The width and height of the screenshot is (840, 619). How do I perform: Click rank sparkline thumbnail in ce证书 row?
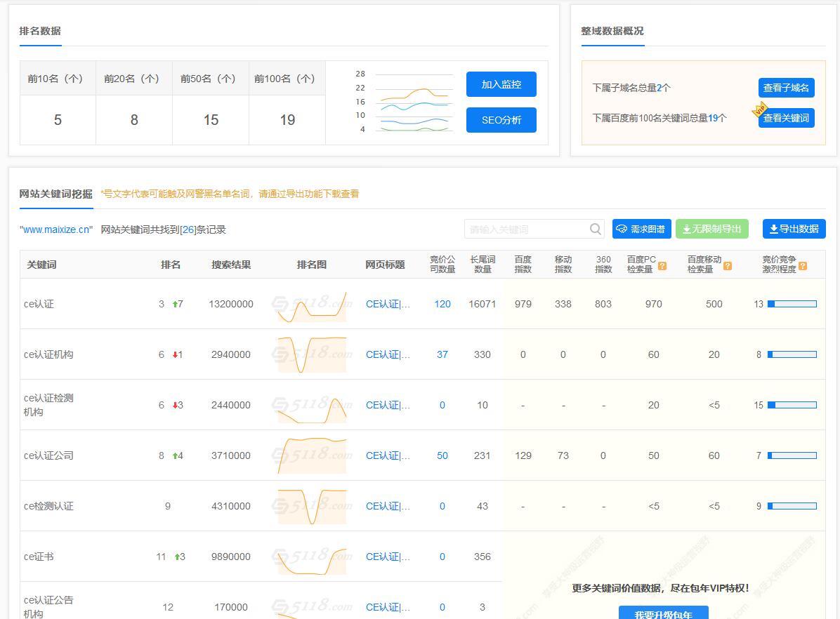pos(312,561)
